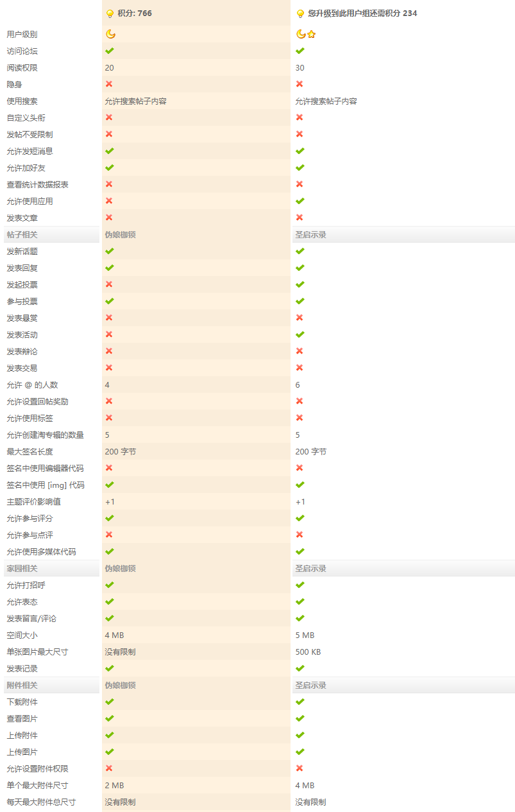515x812 pixels.
Task: Click 查看图片 check mark in 伪娘枷锁 column
Action: (x=110, y=718)
